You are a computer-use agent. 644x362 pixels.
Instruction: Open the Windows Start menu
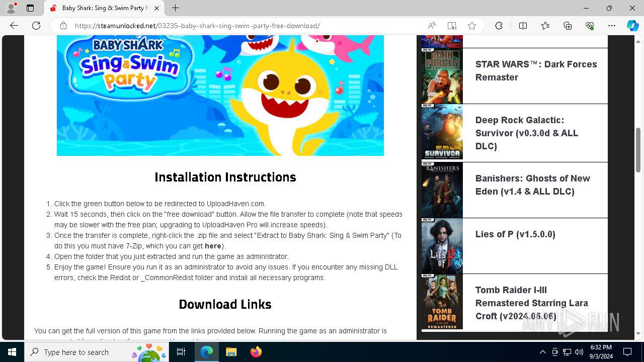pyautogui.click(x=12, y=352)
